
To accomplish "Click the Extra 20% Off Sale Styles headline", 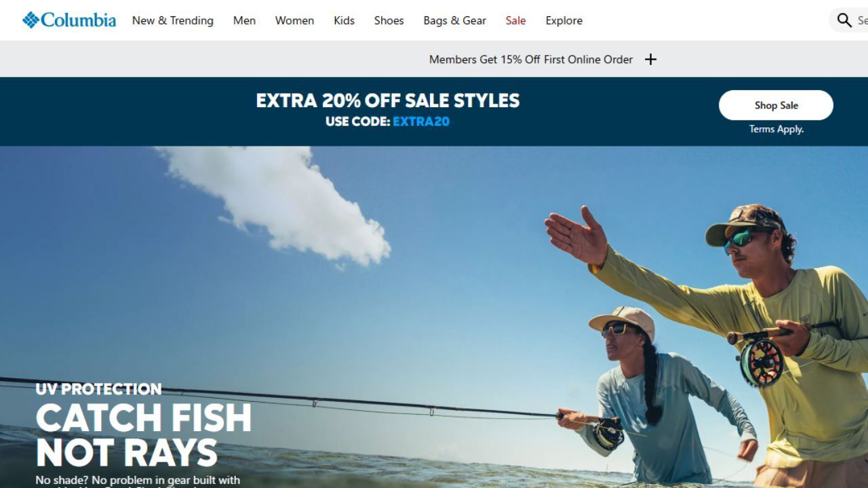I will (388, 100).
